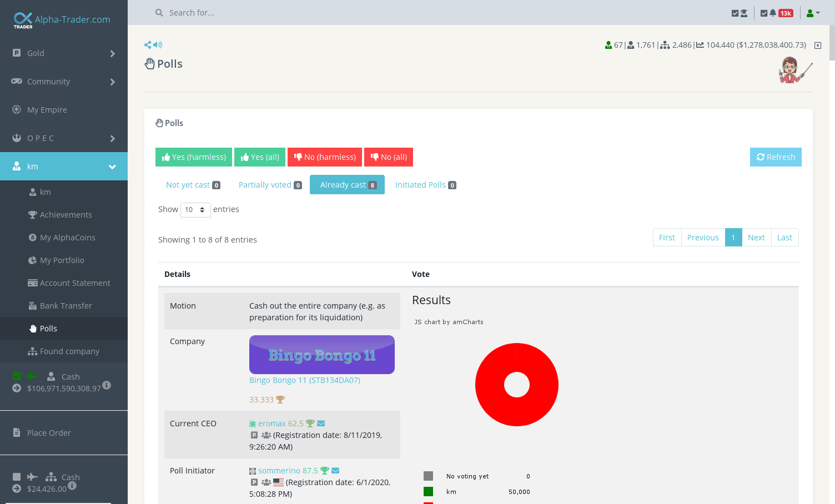The image size is (835, 504).
Task: Click the gray No voting yet legend swatch
Action: pyautogui.click(x=428, y=476)
